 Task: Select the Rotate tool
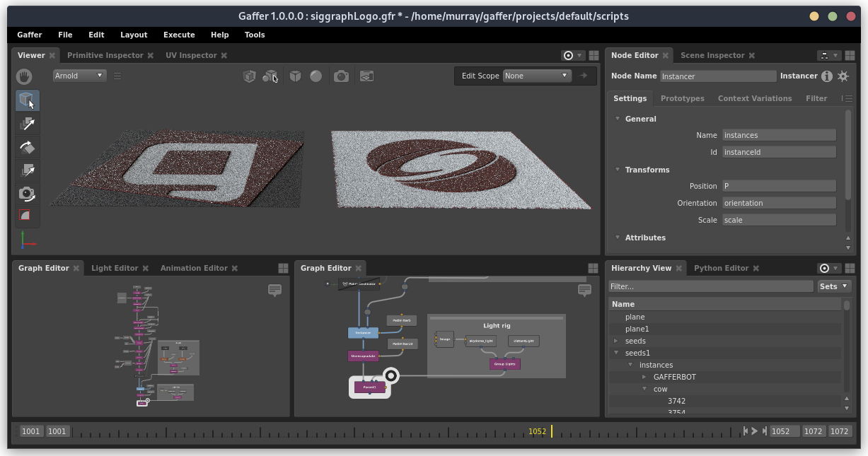(x=27, y=147)
